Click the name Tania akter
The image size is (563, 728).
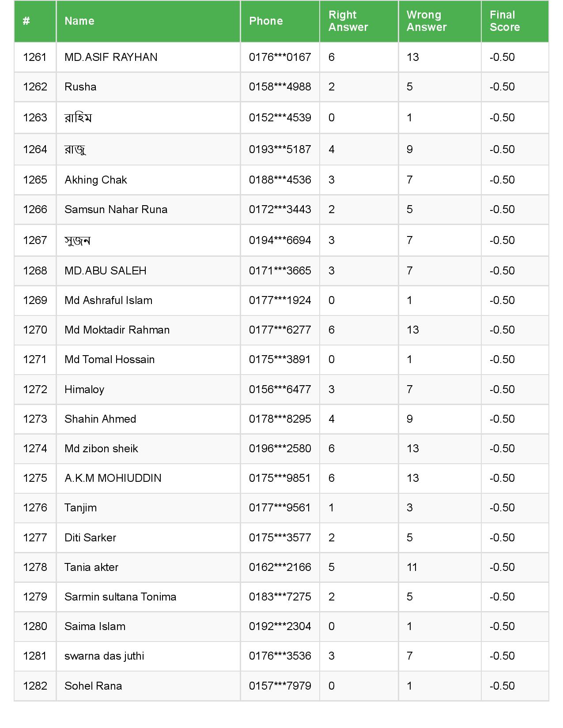point(91,567)
